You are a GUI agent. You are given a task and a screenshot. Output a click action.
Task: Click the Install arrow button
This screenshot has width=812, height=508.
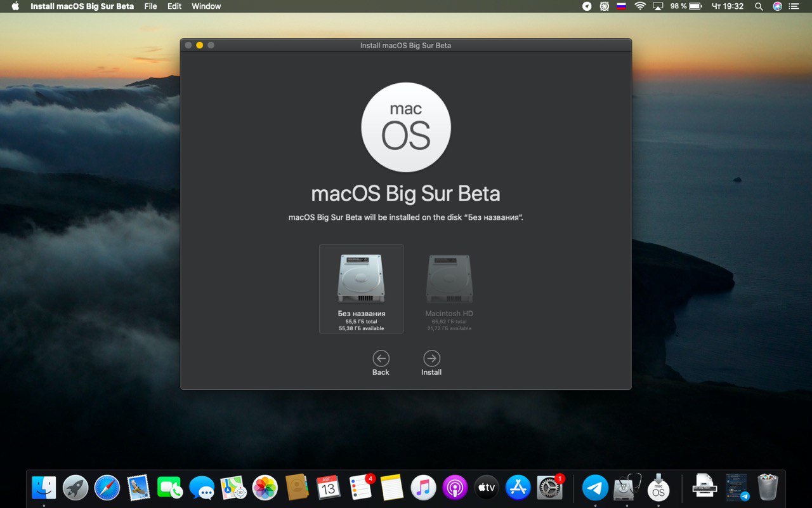[x=431, y=358]
